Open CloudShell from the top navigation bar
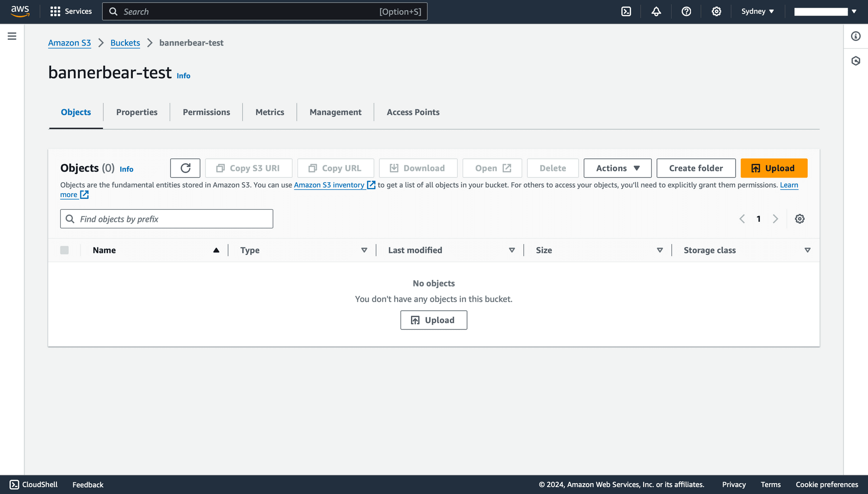The image size is (868, 494). click(x=626, y=11)
